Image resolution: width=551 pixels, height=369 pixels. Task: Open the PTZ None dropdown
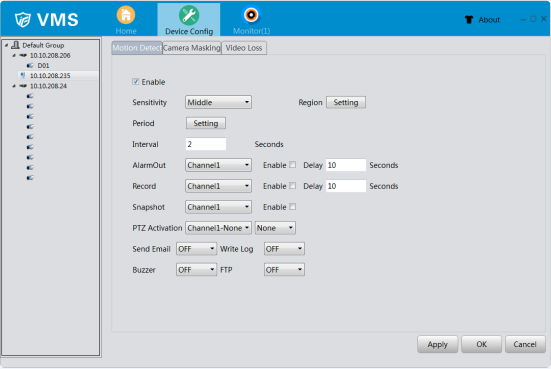click(x=275, y=228)
